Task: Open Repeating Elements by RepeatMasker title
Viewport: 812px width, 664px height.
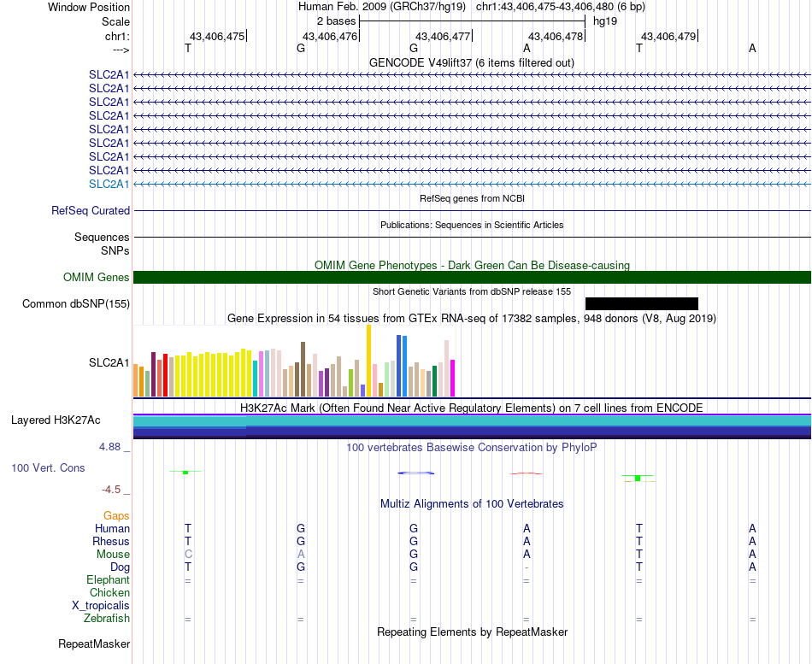Action: [473, 632]
